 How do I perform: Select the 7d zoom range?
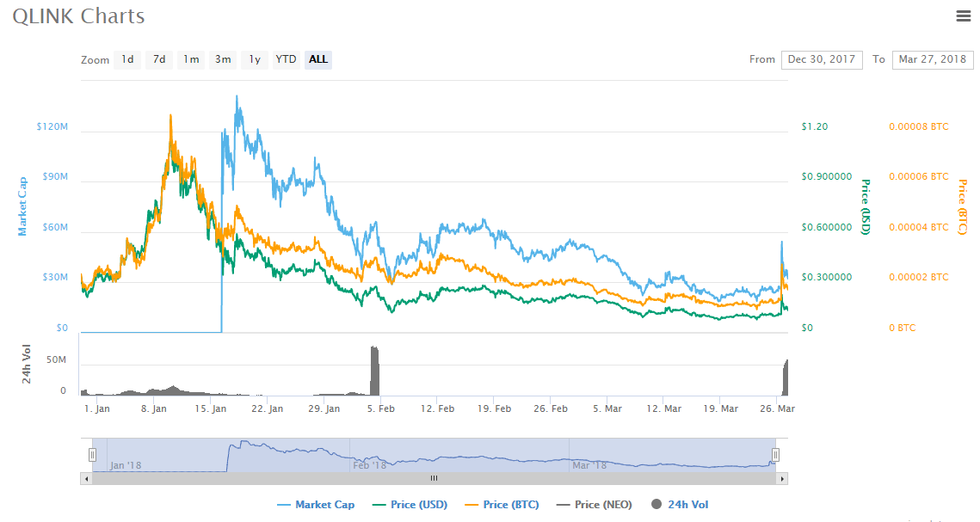[x=159, y=59]
